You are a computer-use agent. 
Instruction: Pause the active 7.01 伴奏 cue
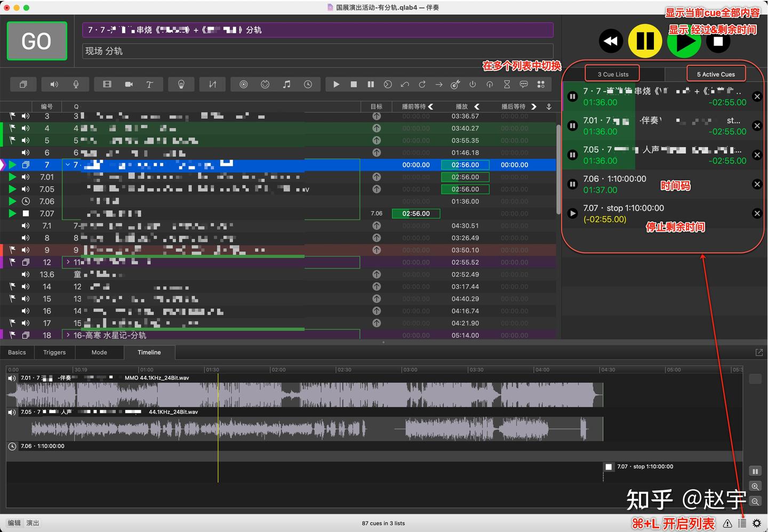click(572, 125)
